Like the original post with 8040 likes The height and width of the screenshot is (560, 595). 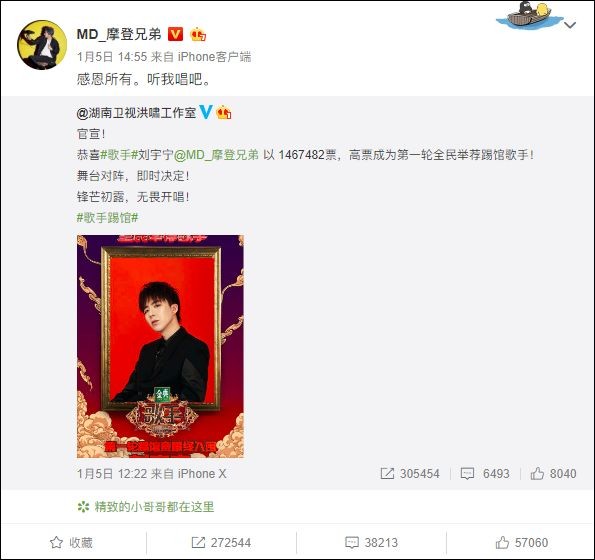[553, 473]
